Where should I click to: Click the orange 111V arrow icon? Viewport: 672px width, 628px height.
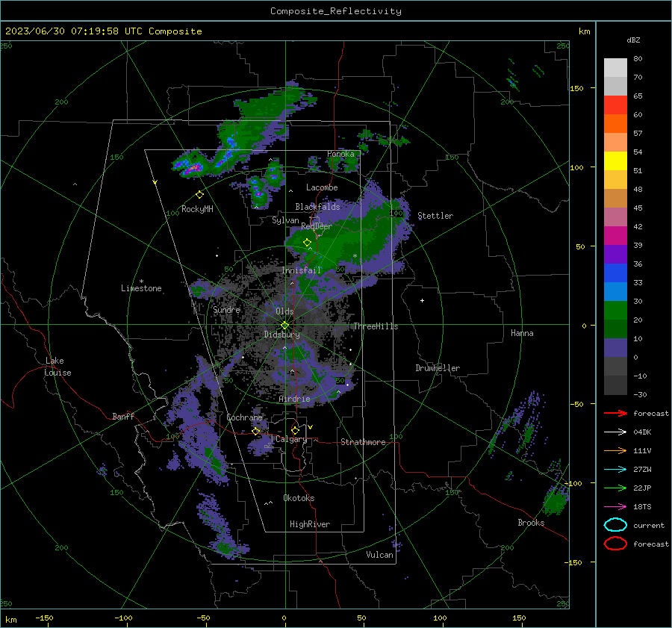tap(615, 450)
